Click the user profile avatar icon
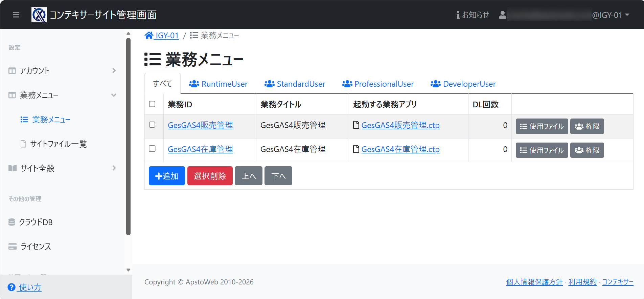Image resolution: width=644 pixels, height=299 pixels. [502, 15]
